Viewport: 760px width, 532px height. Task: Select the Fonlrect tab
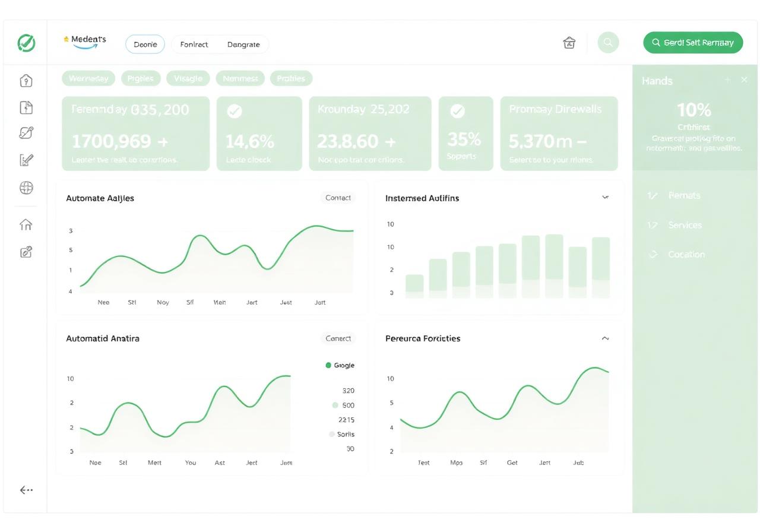point(194,45)
